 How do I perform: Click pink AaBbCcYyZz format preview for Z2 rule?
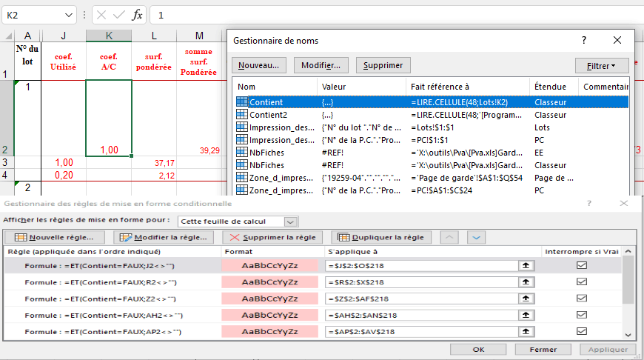(x=270, y=299)
